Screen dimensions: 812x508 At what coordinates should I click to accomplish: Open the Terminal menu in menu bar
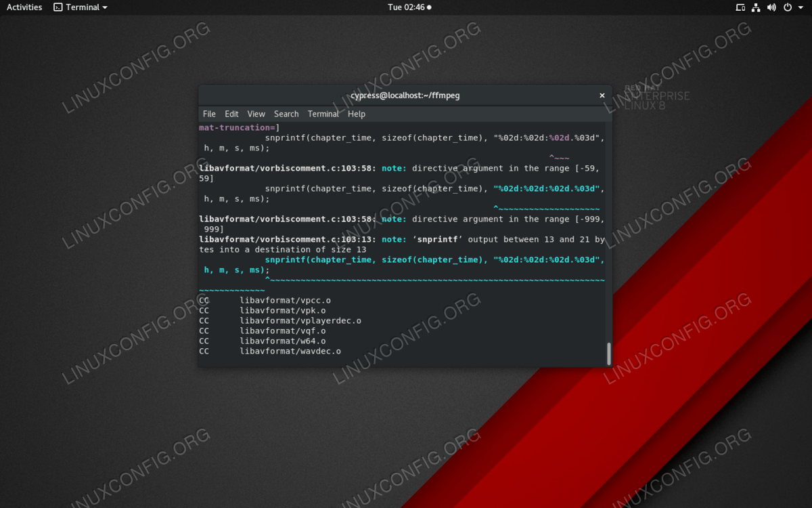point(323,114)
